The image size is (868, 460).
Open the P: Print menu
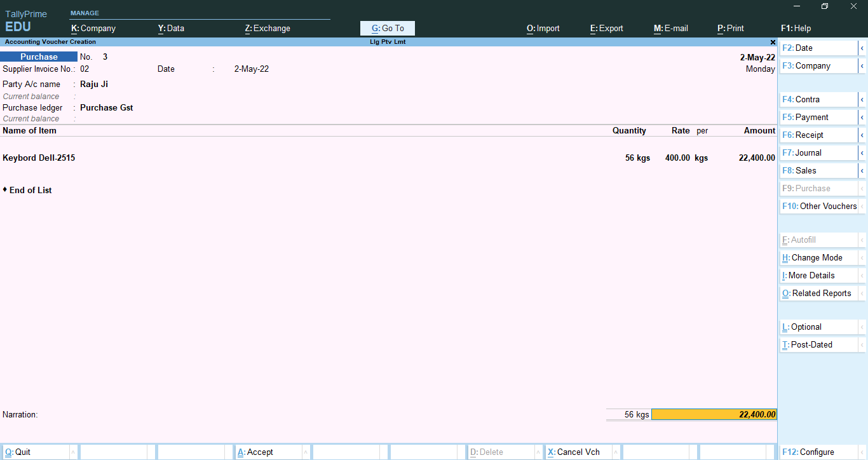tap(731, 28)
